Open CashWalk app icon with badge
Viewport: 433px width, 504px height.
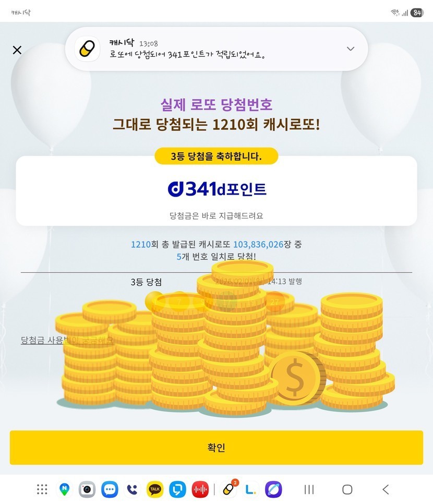point(229,488)
